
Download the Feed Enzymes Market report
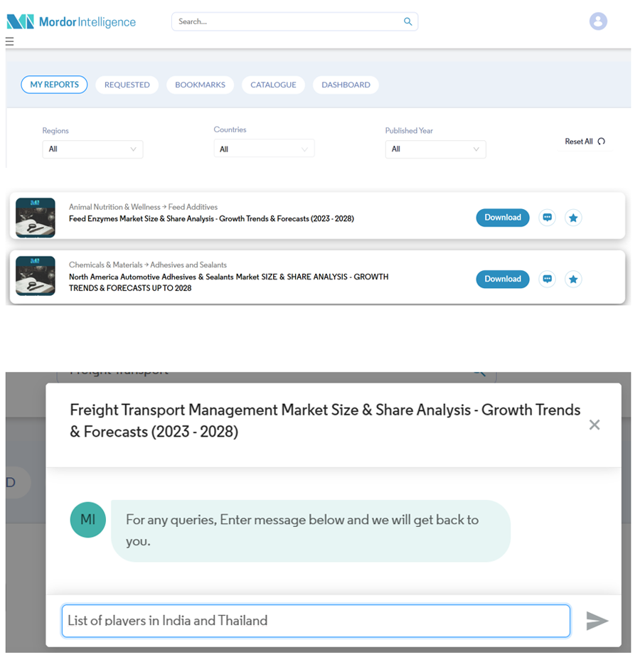[x=502, y=218]
